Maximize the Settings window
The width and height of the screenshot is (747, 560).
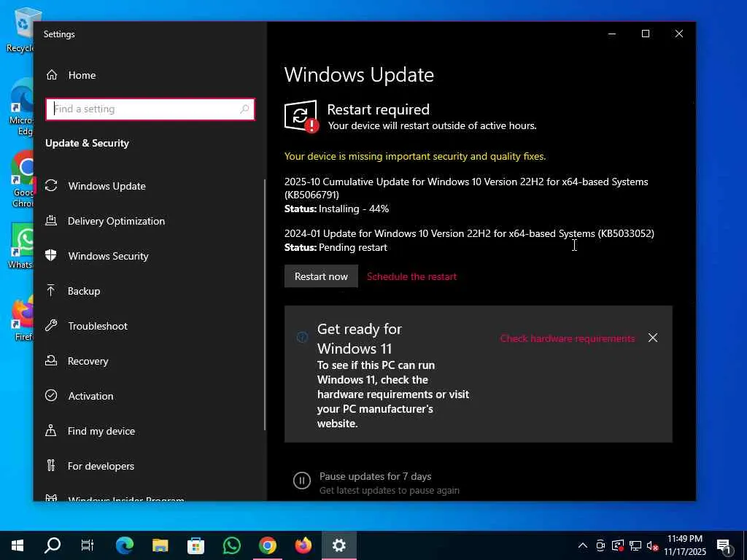pos(646,34)
